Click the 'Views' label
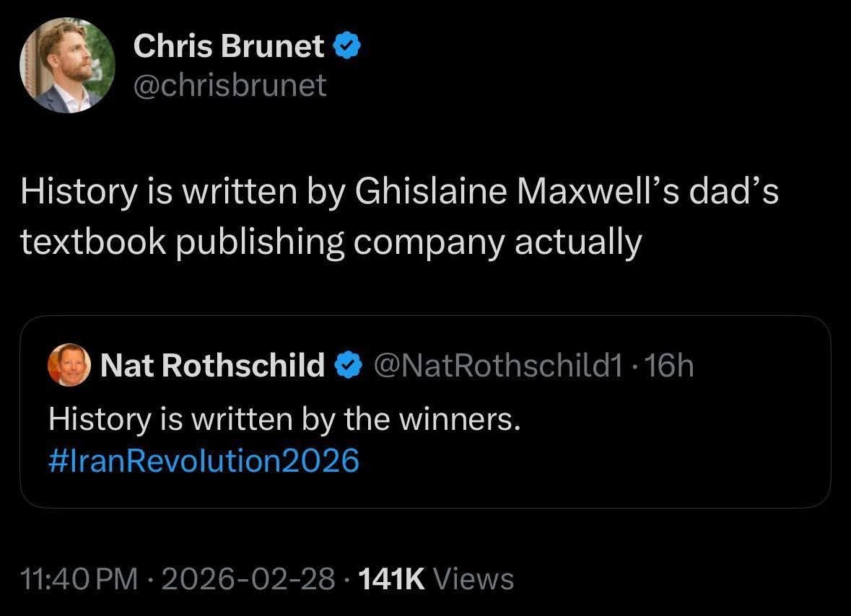Screen dimensions: 851x616 [476, 578]
